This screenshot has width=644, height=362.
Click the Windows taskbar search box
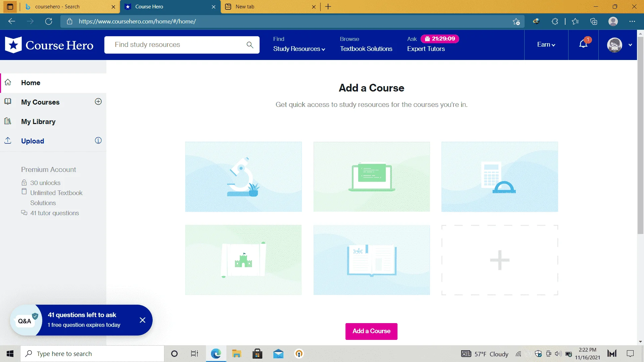click(x=92, y=354)
